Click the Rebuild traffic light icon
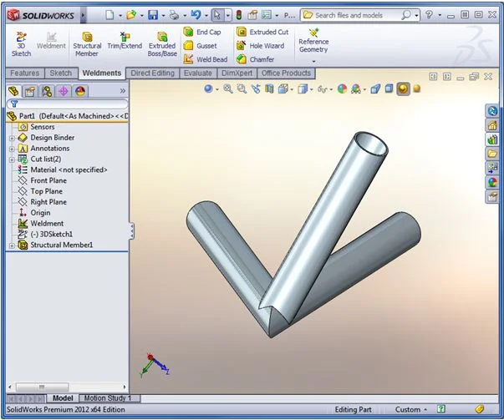Screen dimensions: 504x420 [x=239, y=15]
